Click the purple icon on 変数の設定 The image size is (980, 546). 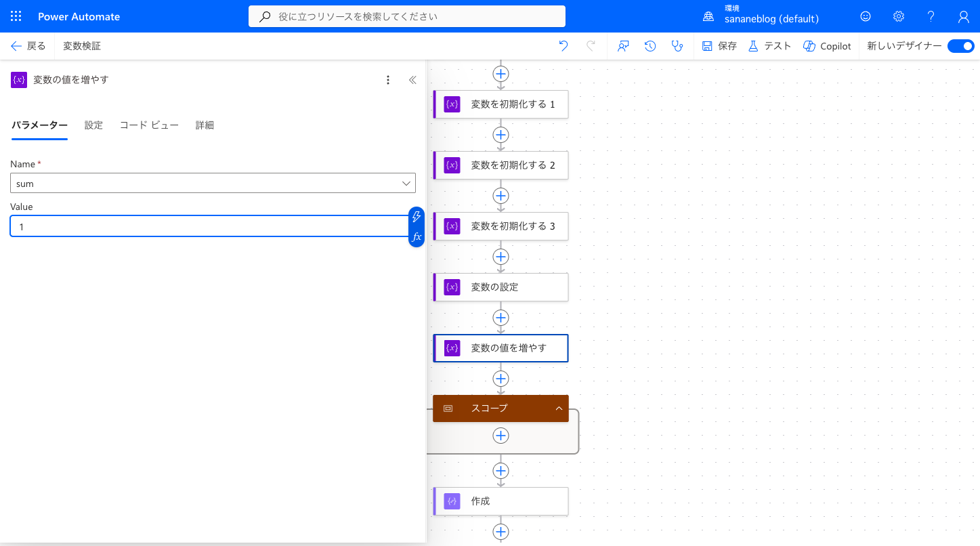[x=452, y=287]
